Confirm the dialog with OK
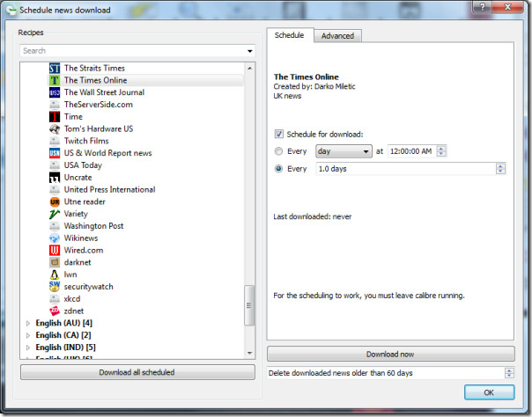 point(489,392)
